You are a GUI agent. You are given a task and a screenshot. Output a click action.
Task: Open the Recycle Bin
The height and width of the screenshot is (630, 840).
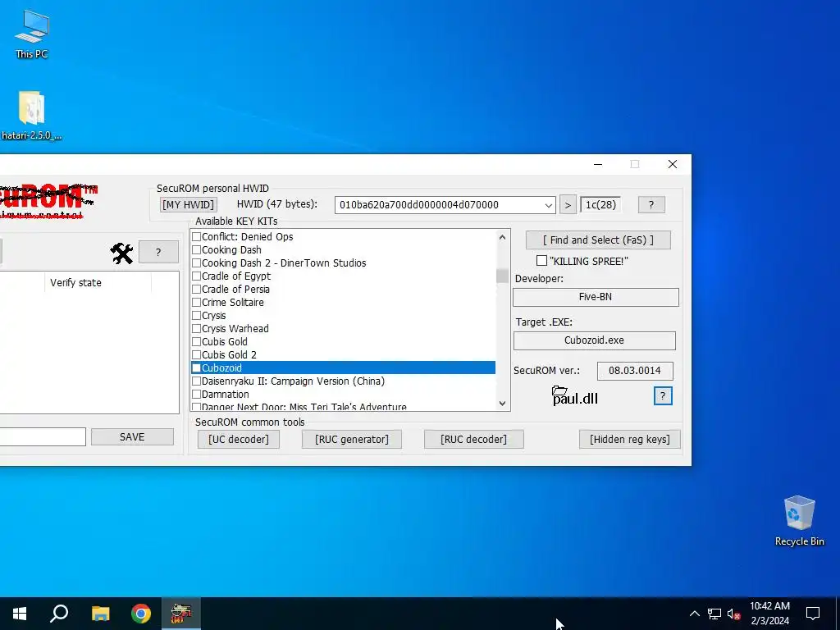(x=799, y=521)
